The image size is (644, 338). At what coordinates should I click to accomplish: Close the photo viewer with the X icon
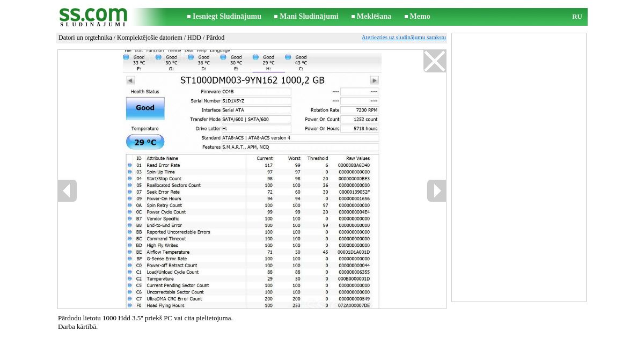(x=435, y=61)
